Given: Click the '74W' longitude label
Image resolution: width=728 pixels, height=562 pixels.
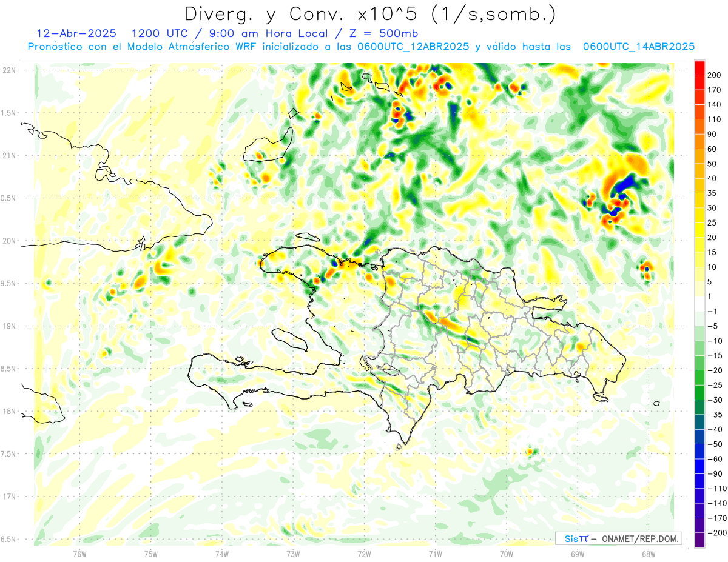Looking at the screenshot, I should pyautogui.click(x=222, y=554).
